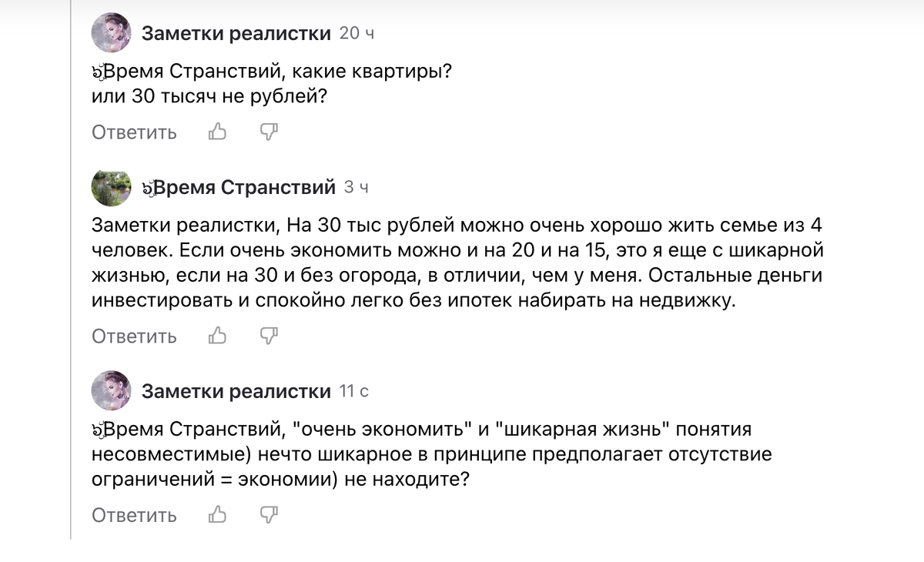Dislike the first comment by Заметки реалистки
This screenshot has width=924, height=562.
coord(266,132)
